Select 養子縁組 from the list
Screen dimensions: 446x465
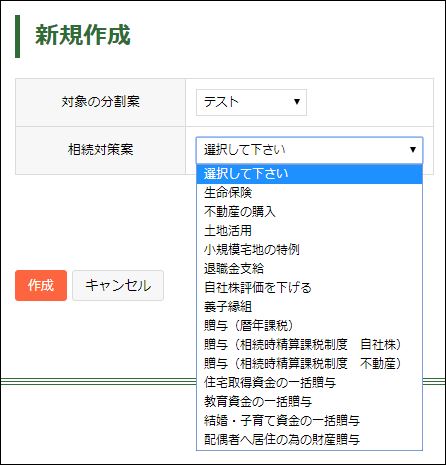point(309,307)
